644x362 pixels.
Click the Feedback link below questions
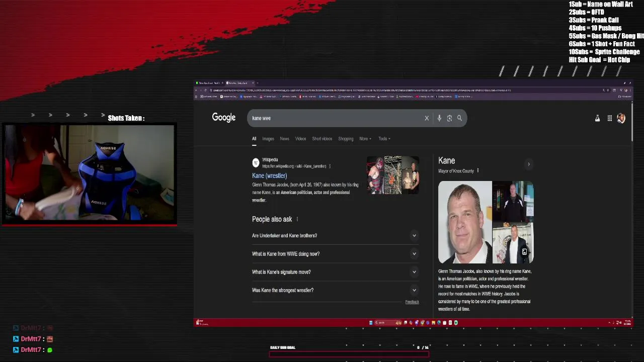point(412,302)
